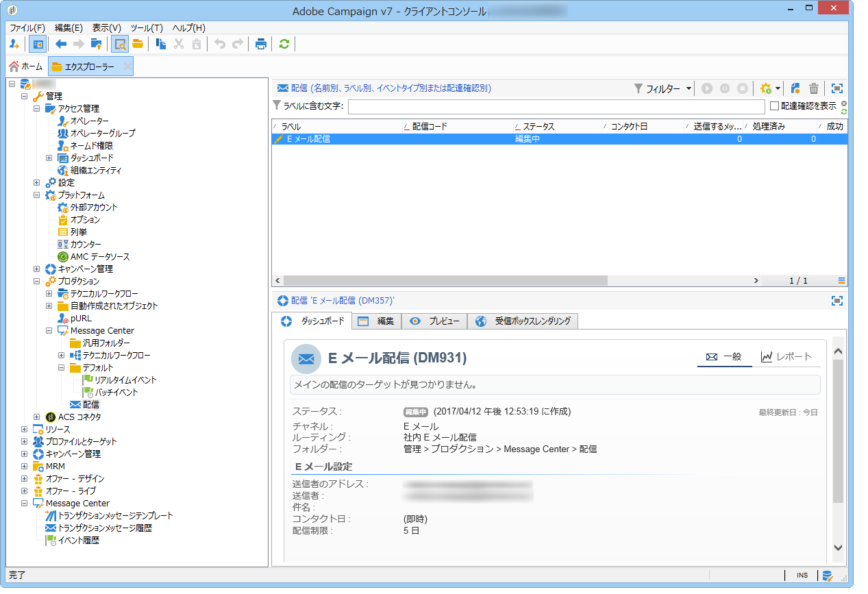Toggle the navigation tree panel icon
Viewport: 868px width, 594px height.
click(38, 44)
